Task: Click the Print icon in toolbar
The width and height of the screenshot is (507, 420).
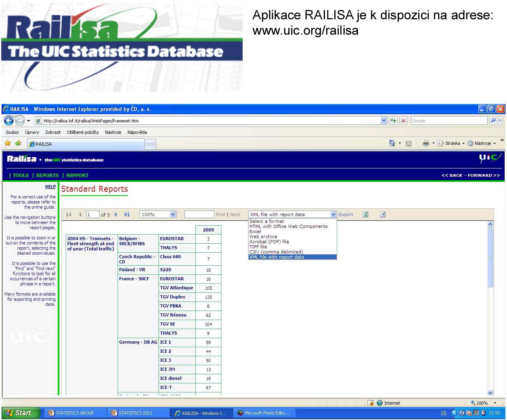Action: (x=426, y=143)
